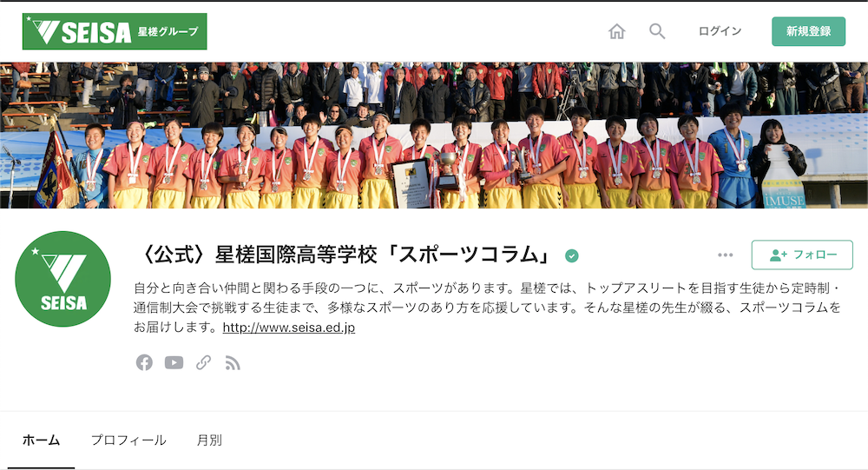The image size is (868, 470).
Task: Click the 新規登録 button
Action: tap(808, 31)
